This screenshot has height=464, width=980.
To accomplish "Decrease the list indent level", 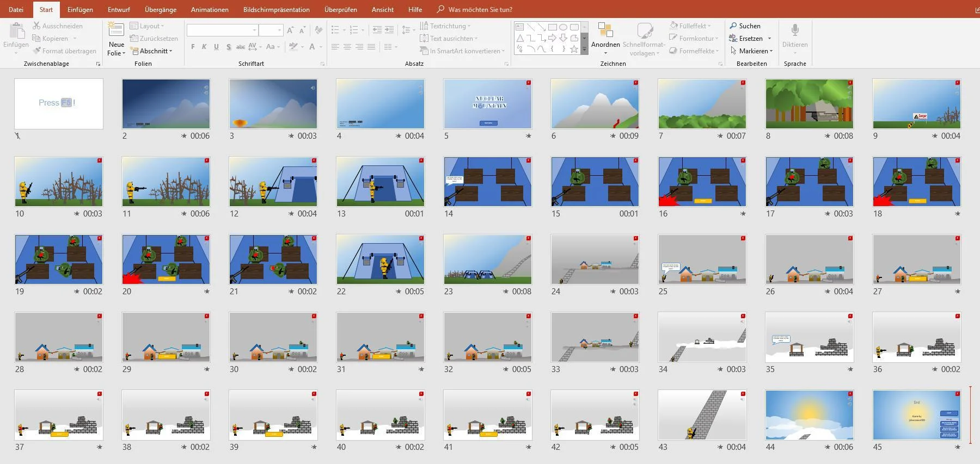I will click(x=377, y=30).
